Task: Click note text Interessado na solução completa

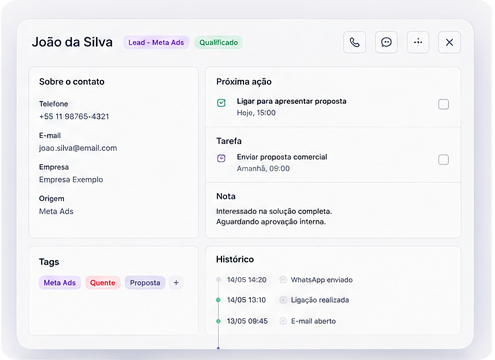Action: pos(274,211)
